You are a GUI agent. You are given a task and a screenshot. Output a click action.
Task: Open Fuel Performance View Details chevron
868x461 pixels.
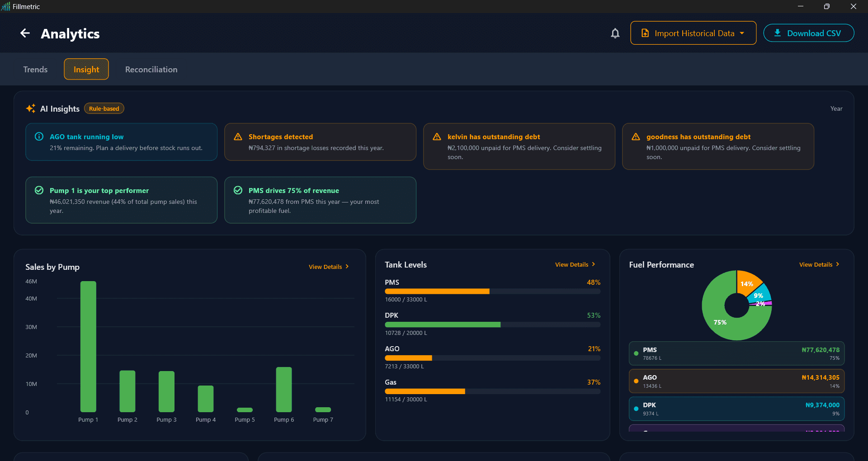pos(838,264)
